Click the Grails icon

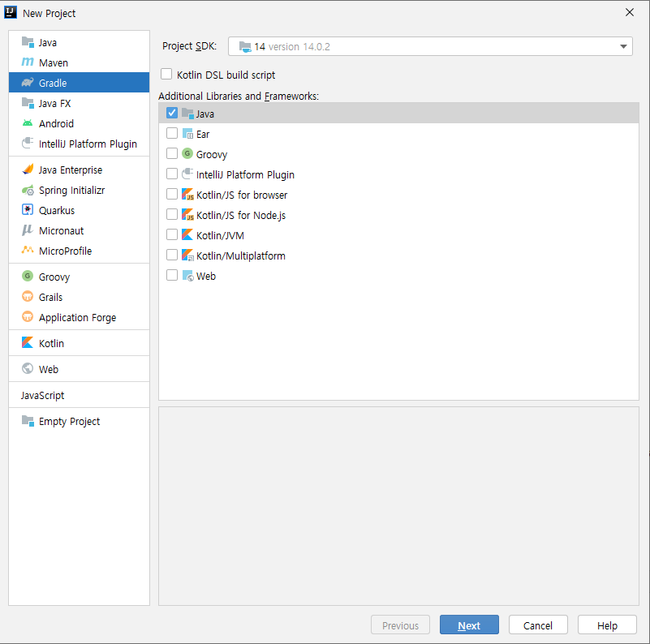point(28,297)
